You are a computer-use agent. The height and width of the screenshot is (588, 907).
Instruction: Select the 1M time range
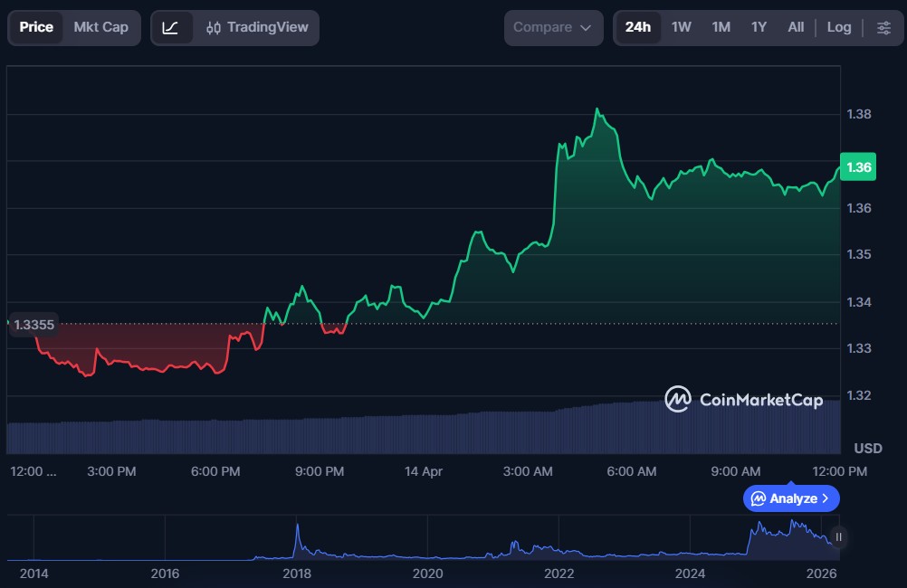click(721, 27)
